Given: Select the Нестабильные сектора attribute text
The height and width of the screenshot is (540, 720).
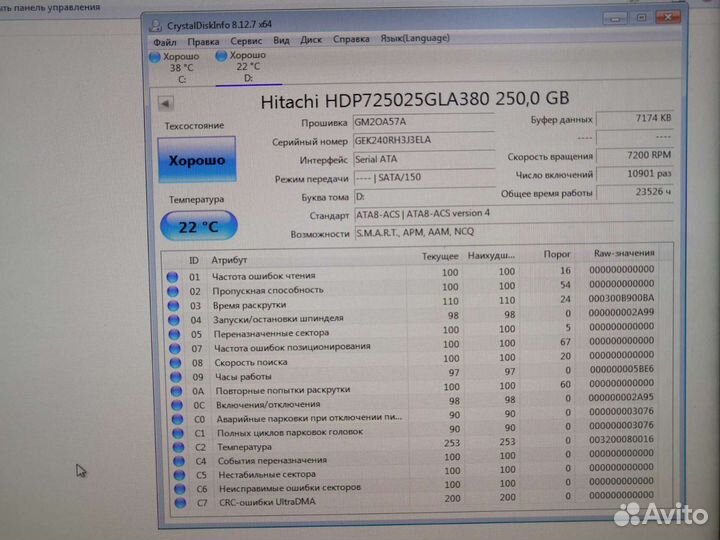Looking at the screenshot, I should point(267,474).
